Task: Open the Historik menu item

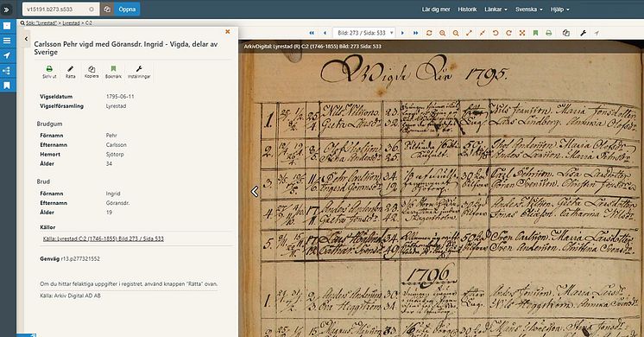Action: pos(467,9)
